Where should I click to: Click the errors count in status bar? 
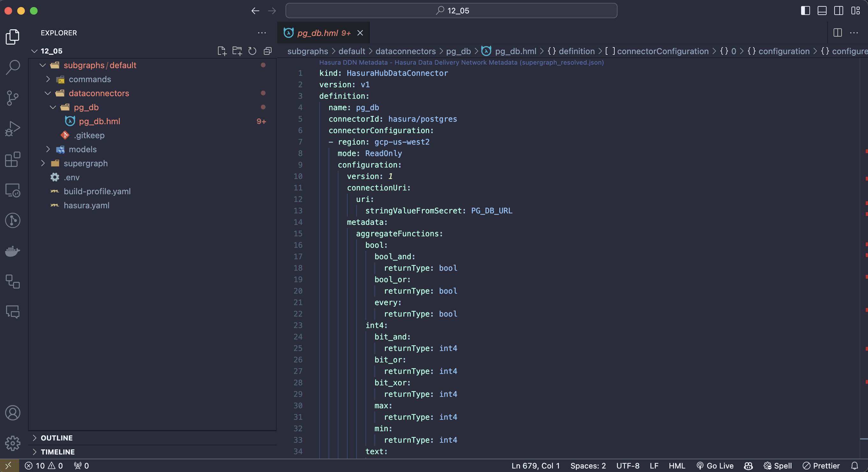coord(34,466)
